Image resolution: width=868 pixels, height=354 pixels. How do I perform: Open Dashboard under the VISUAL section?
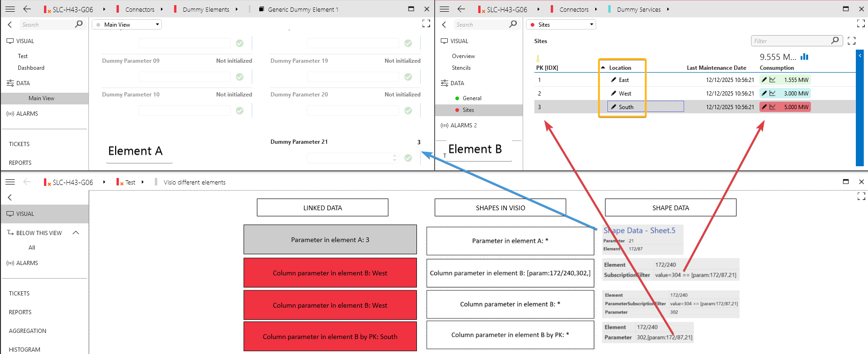click(31, 68)
